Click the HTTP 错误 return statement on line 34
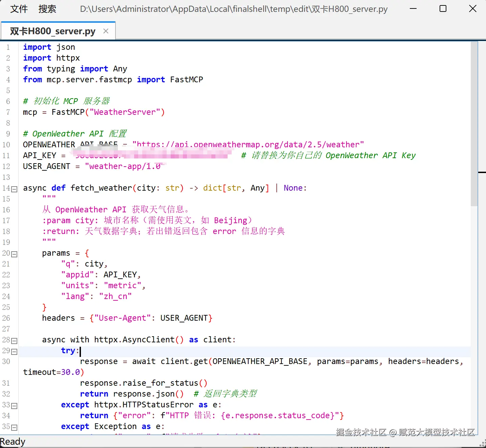This screenshot has height=448, width=486. pyautogui.click(x=212, y=415)
